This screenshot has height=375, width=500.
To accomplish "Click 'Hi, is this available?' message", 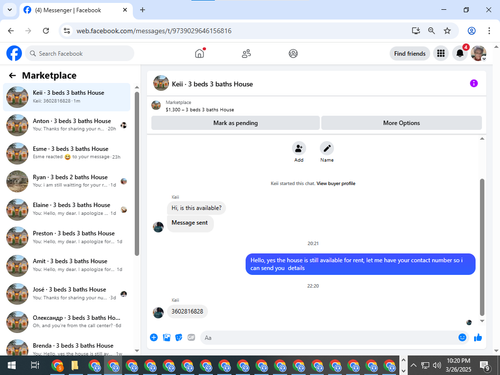I will coord(196,208).
